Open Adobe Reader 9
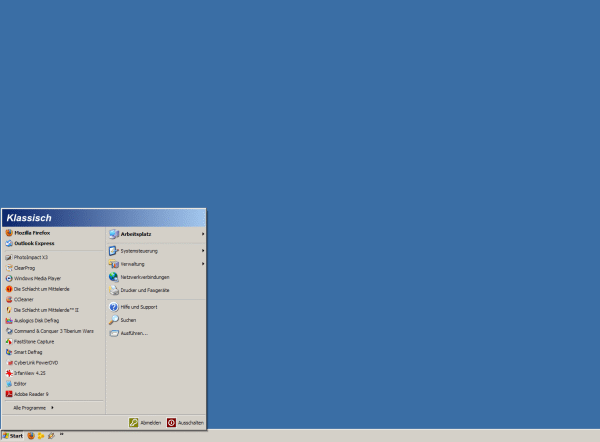 tap(32, 394)
